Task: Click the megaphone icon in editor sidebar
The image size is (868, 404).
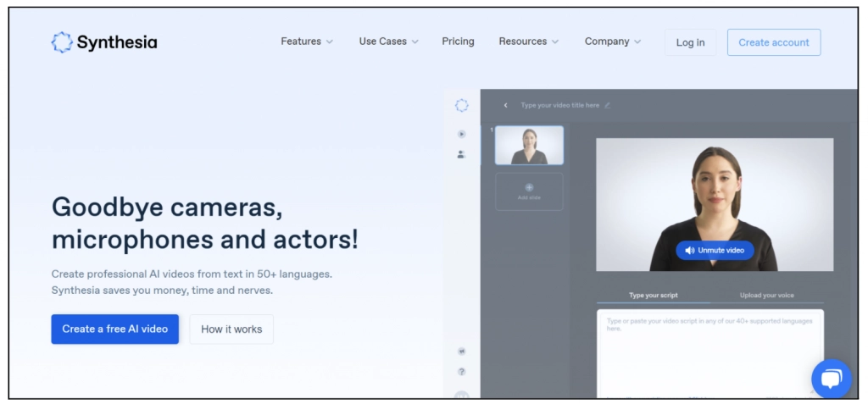Action: click(x=462, y=351)
